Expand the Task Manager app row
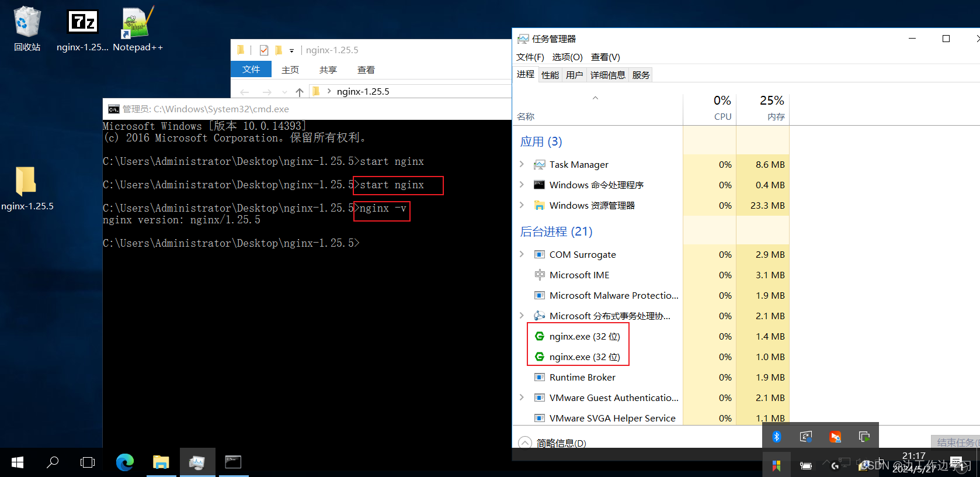 coord(522,165)
